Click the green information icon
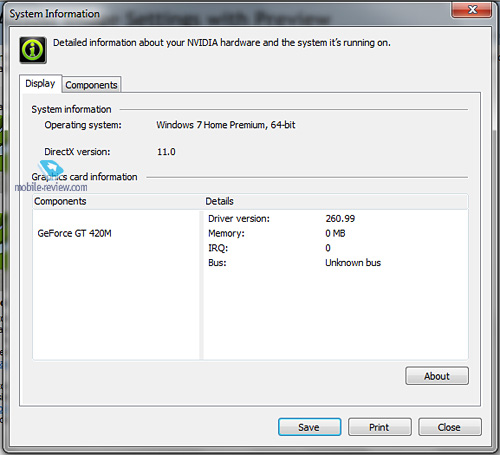Viewport: 500px width, 455px height. click(33, 50)
